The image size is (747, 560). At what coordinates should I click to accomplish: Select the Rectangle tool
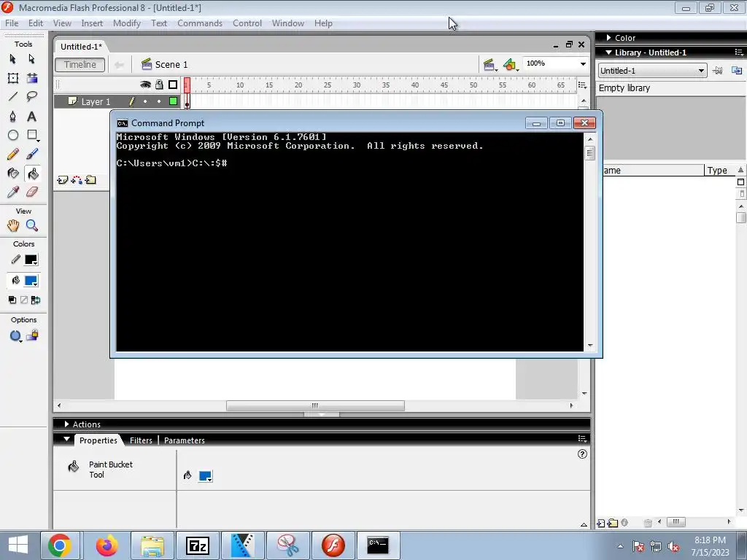pos(32,135)
